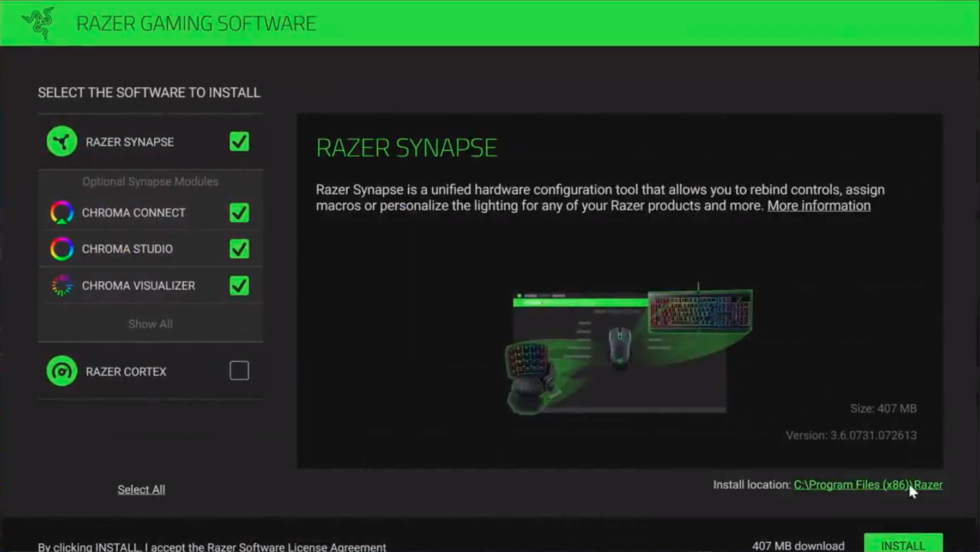980x552 pixels.
Task: Click the Chroma Studio color wheel icon
Action: (62, 248)
